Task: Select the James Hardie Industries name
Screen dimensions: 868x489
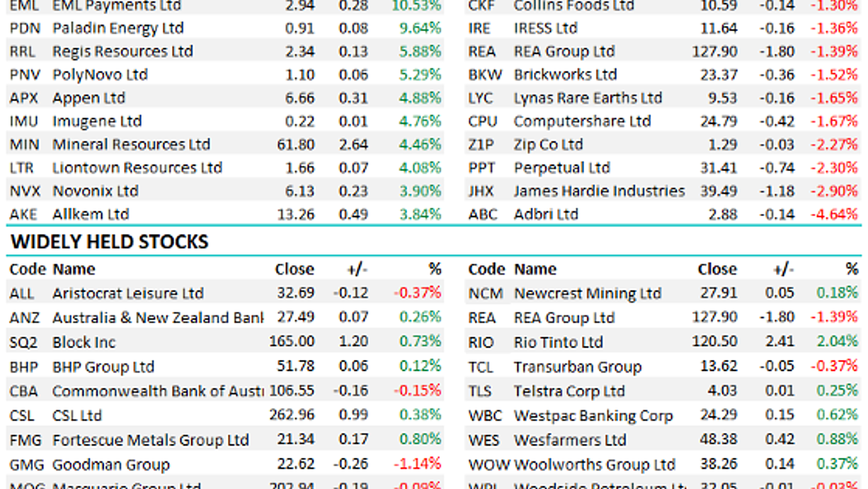Action: pos(599,191)
